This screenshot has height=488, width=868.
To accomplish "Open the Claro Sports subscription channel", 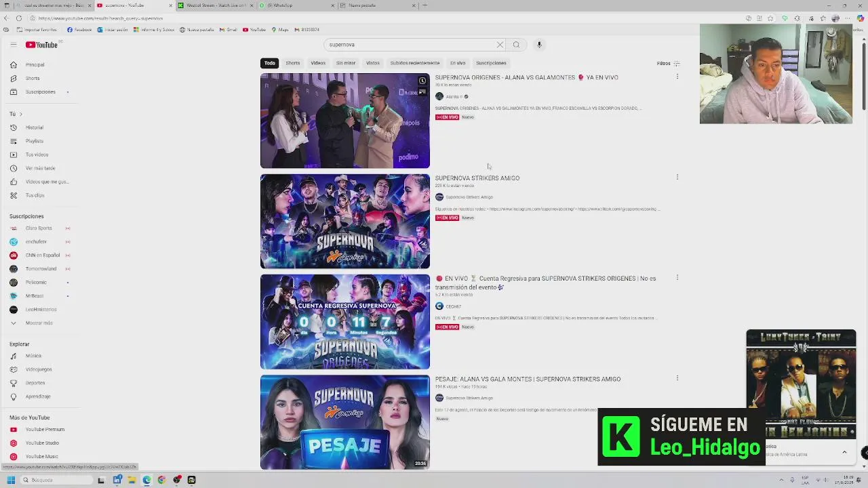I will pyautogui.click(x=41, y=228).
